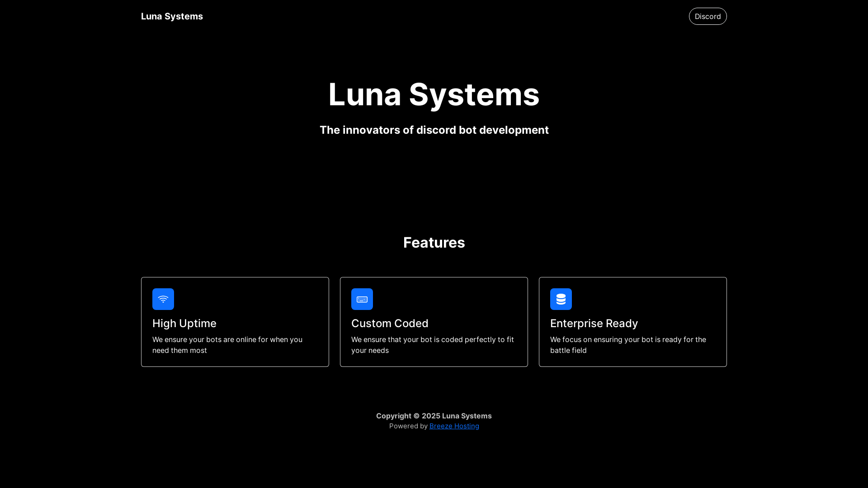Click the 'Powered by' footer text
Image resolution: width=868 pixels, height=488 pixels.
(x=408, y=426)
